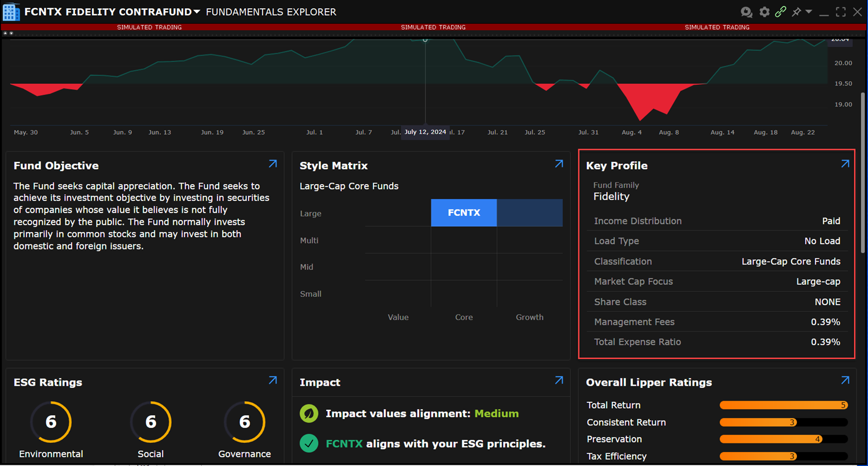Click the Social score ring
Image resolution: width=868 pixels, height=466 pixels.
click(151, 422)
